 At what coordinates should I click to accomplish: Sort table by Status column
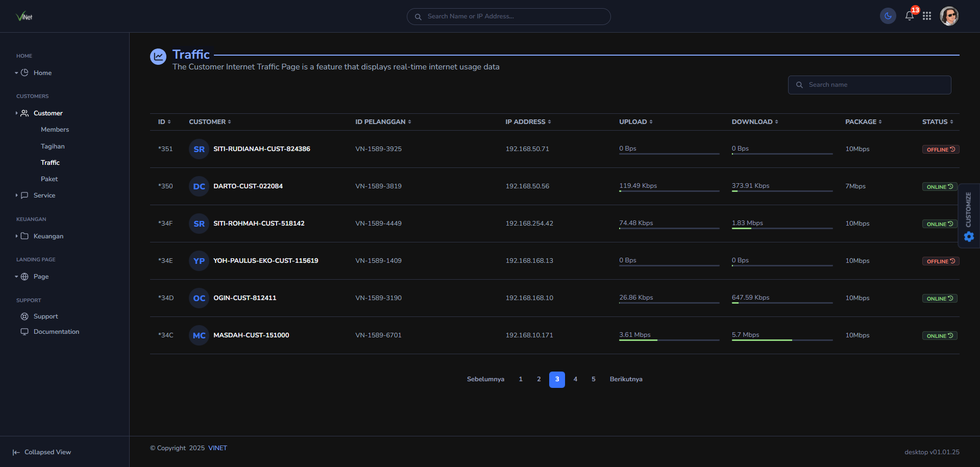point(938,122)
